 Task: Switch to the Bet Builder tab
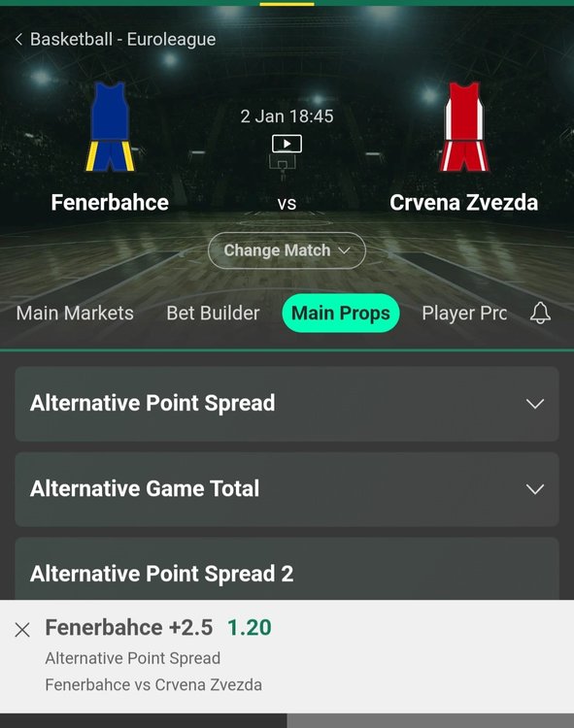(x=213, y=313)
